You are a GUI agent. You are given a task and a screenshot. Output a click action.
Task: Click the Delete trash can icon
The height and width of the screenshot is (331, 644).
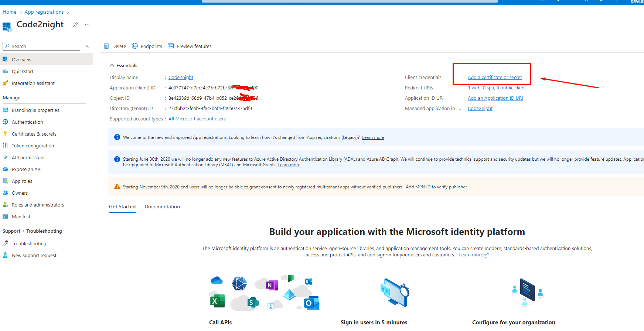tap(106, 46)
